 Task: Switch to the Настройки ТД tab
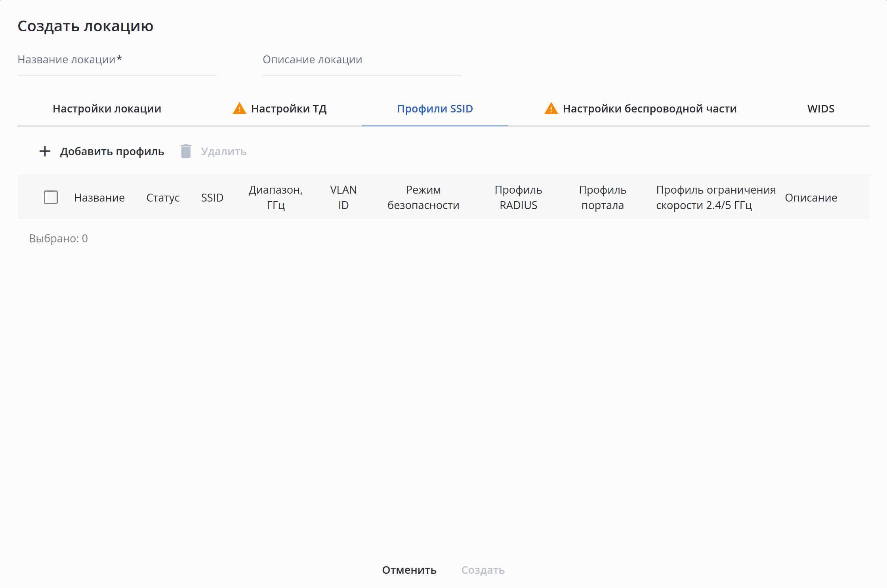(x=288, y=109)
